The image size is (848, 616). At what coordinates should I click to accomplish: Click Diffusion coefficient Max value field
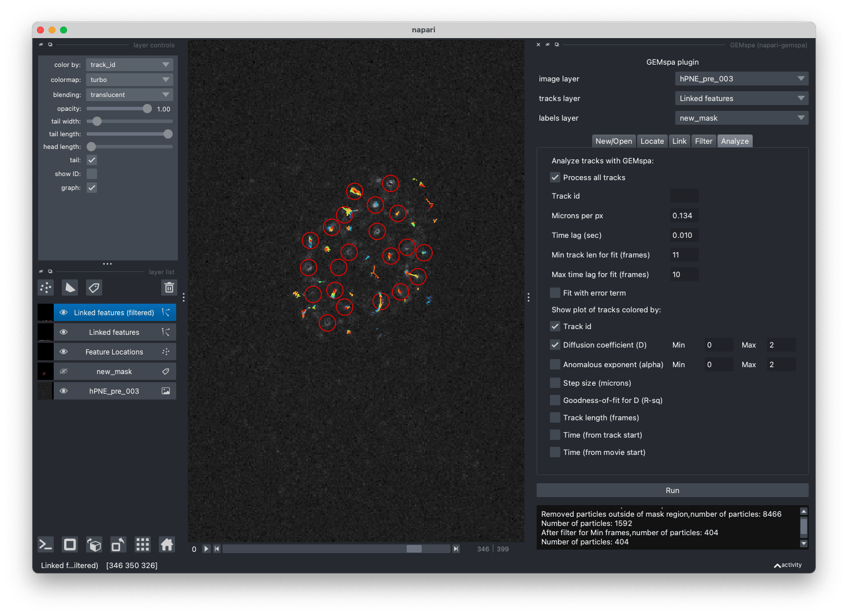782,345
